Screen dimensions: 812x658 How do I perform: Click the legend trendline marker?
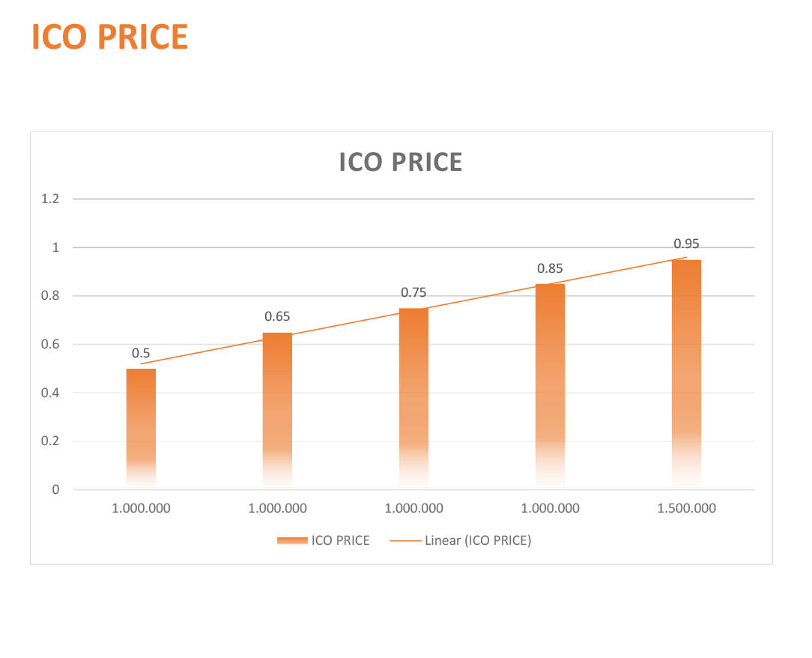405,540
